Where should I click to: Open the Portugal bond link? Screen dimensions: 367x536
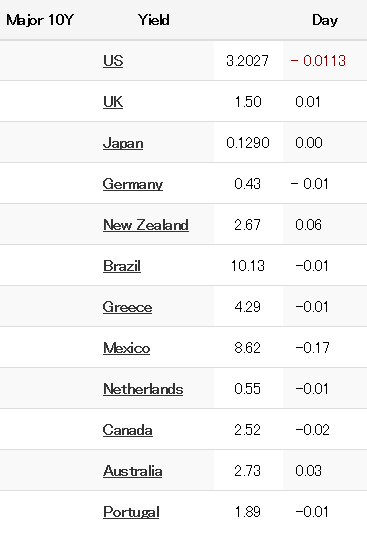pos(131,512)
